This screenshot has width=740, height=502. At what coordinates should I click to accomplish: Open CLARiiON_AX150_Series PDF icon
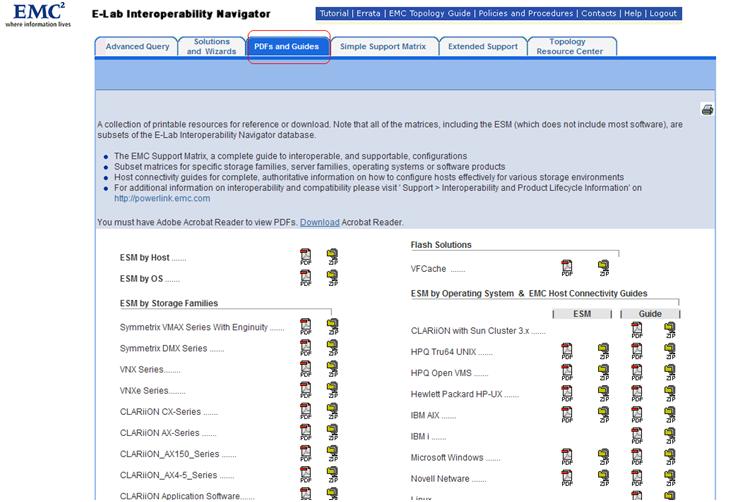(x=306, y=453)
